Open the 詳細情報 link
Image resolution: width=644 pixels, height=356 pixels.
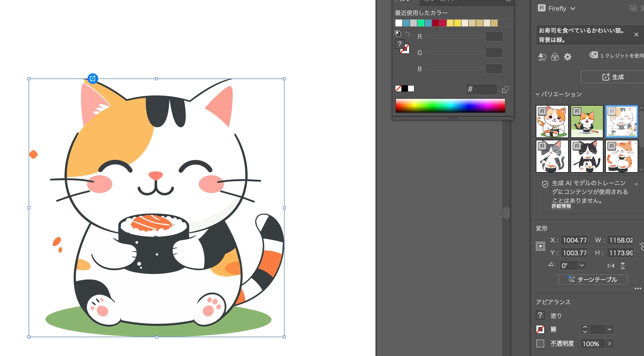(x=561, y=206)
